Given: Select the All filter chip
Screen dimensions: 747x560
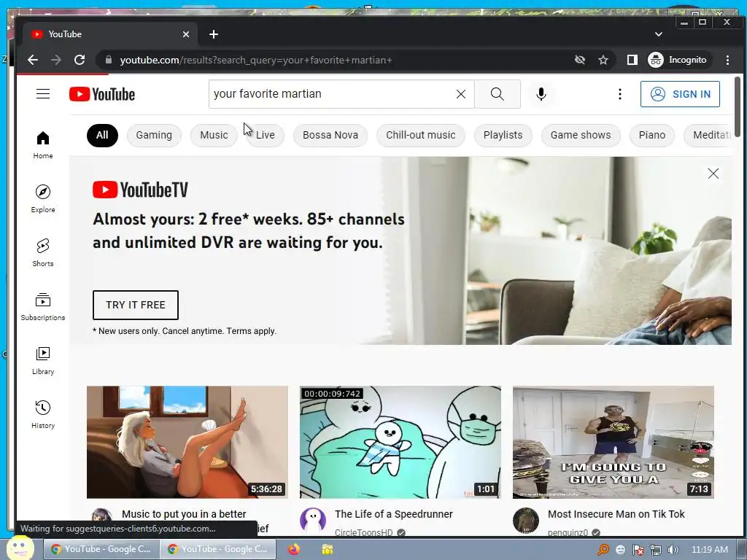Looking at the screenshot, I should pos(102,135).
